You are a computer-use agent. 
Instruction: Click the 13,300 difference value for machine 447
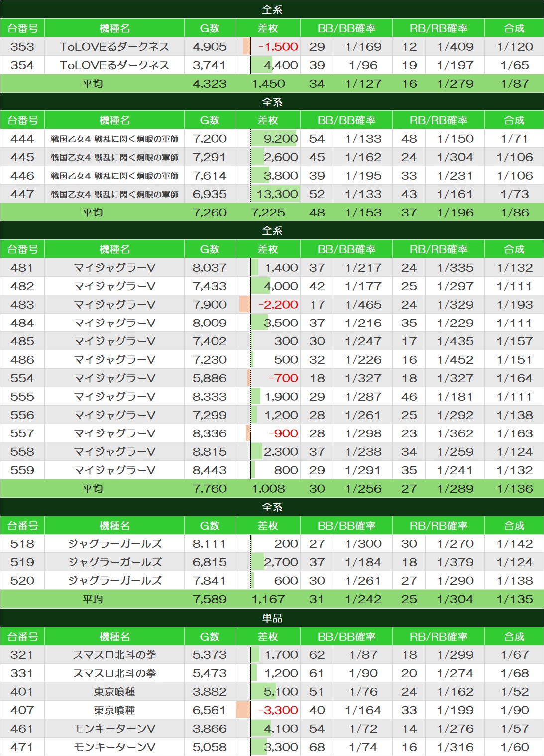[x=277, y=194]
